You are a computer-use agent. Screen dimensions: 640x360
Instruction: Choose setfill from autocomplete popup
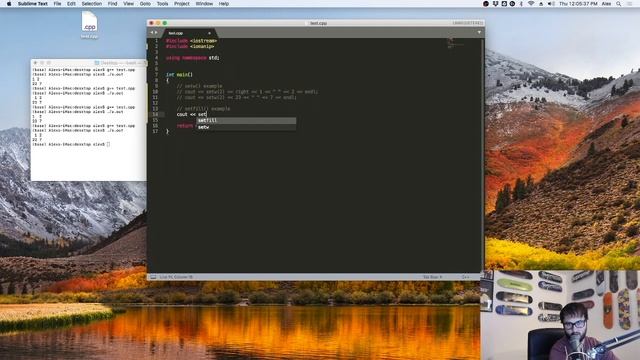[246, 120]
